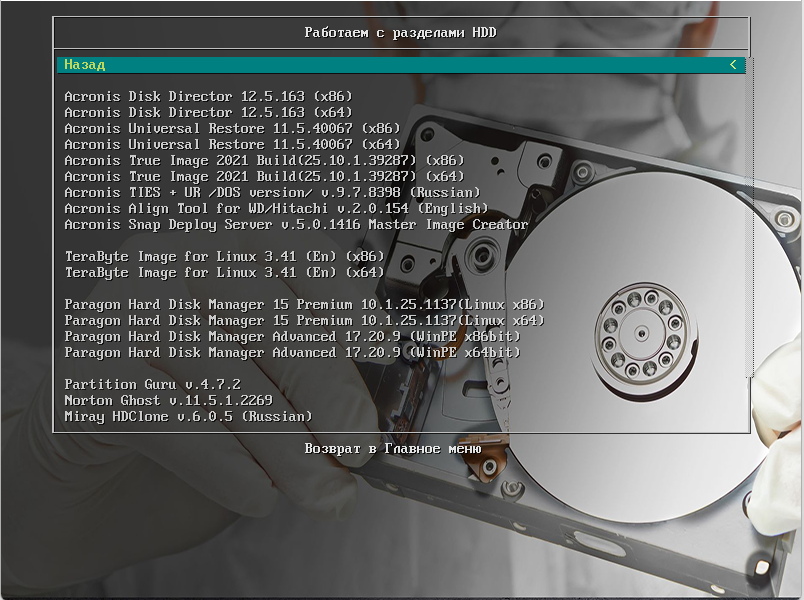Boot Acronis True Image 2021 (x86)
Viewport: 804px width, 600px height.
coord(264,161)
